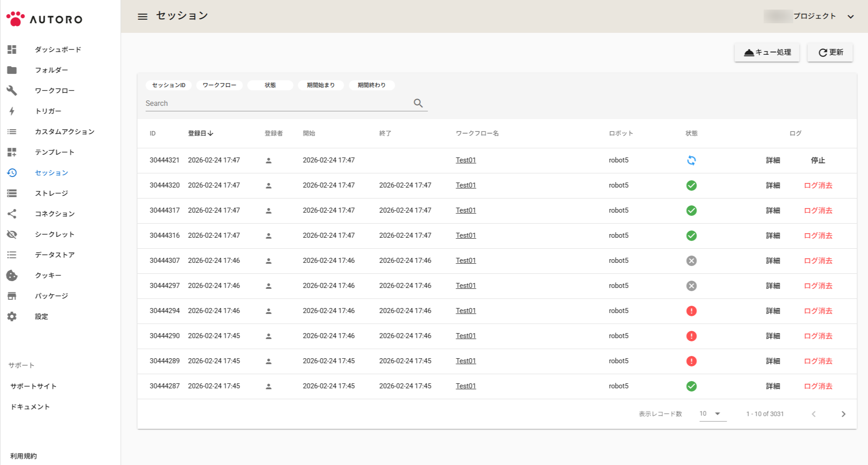Viewport: 868px width, 465px height.
Task: Open the records-per-page dropdown showing 10
Action: (x=712, y=414)
